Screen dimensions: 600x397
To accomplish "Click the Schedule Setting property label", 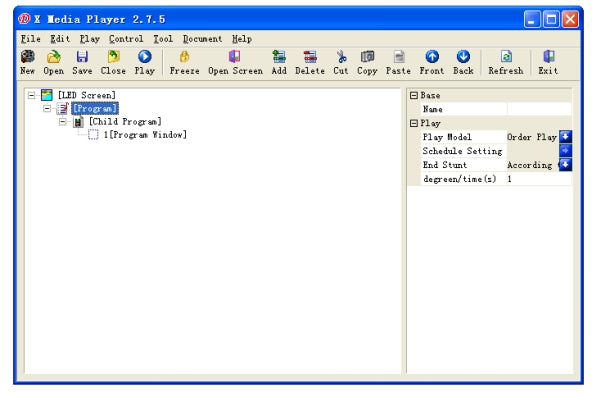I will (x=462, y=151).
